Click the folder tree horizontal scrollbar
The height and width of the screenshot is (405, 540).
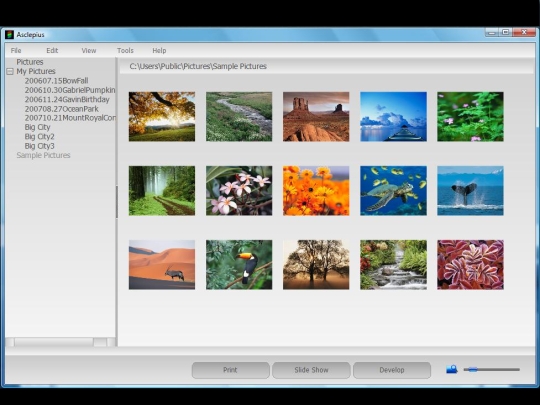pyautogui.click(x=60, y=342)
